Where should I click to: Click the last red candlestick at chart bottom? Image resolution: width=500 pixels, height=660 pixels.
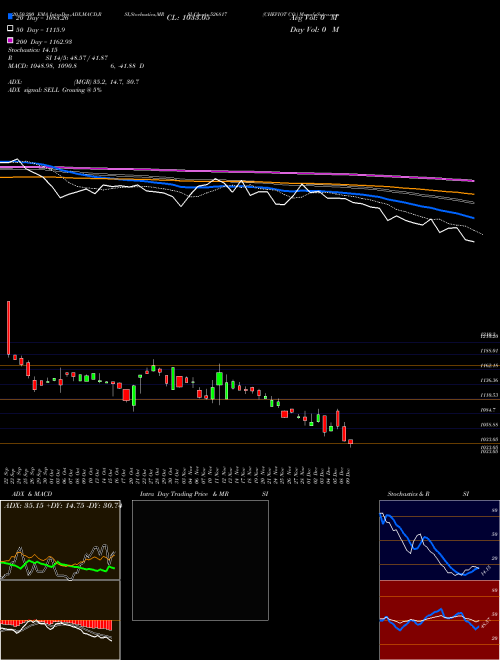click(350, 442)
